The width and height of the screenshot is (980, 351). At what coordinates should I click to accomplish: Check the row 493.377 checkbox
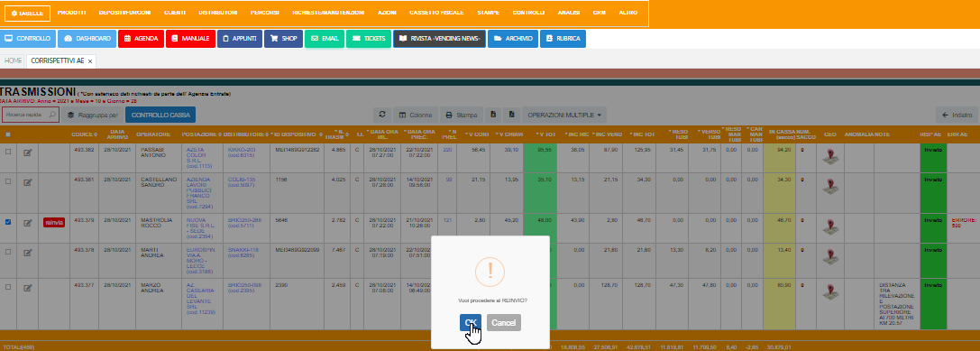[8, 287]
